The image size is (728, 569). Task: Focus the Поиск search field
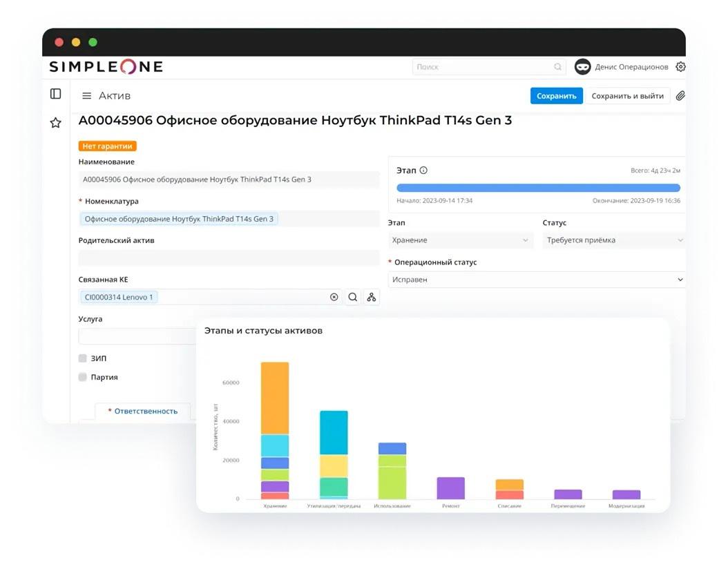pyautogui.click(x=486, y=67)
